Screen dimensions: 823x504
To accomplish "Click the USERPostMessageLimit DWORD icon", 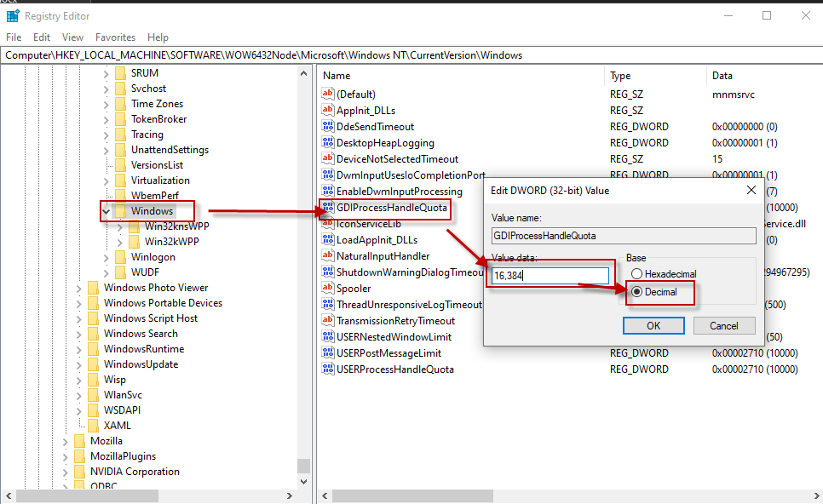I will [328, 353].
